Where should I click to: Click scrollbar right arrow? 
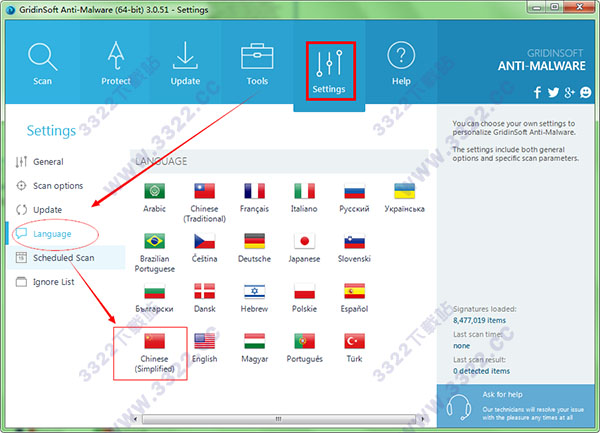click(x=422, y=419)
